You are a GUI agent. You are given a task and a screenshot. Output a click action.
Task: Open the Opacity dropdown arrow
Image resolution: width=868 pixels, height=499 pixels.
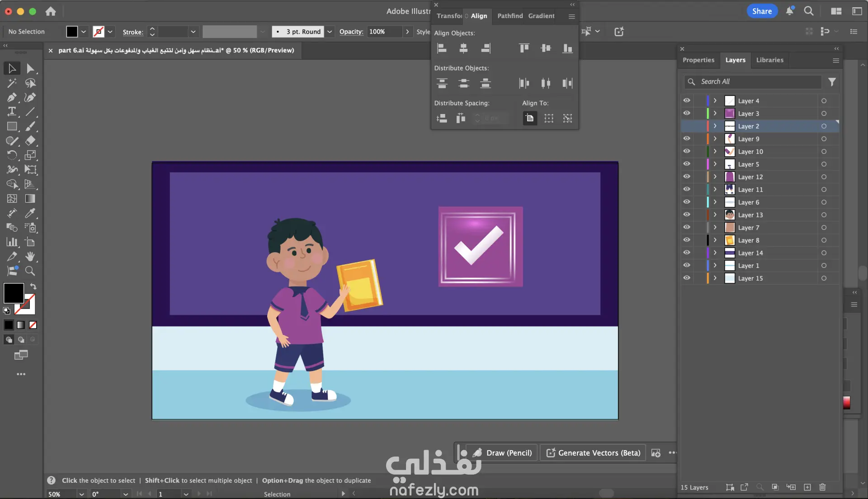tap(407, 32)
